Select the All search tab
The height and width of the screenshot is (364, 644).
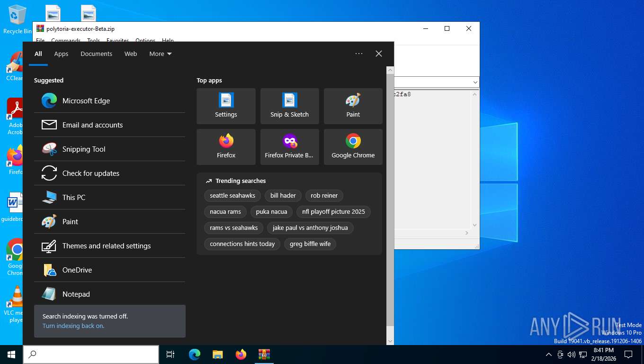click(x=38, y=54)
